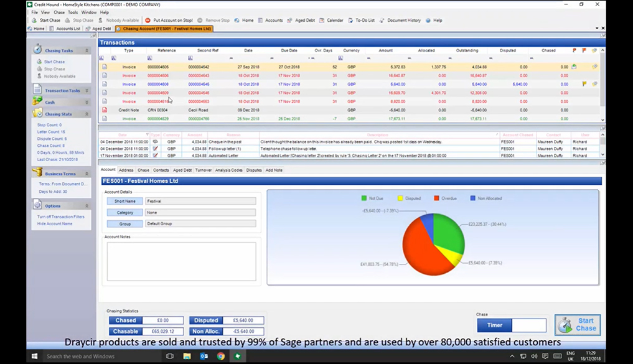Click the Chasing Stats folder icon

37,113
